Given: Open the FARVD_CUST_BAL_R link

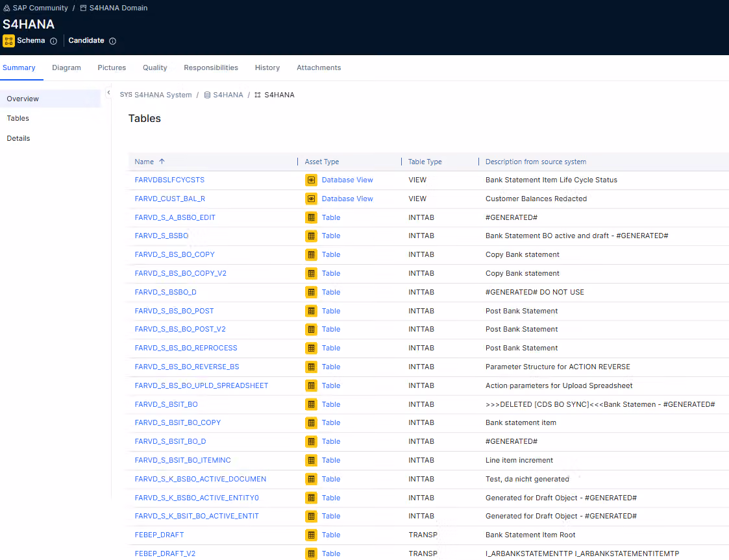Looking at the screenshot, I should pyautogui.click(x=169, y=199).
